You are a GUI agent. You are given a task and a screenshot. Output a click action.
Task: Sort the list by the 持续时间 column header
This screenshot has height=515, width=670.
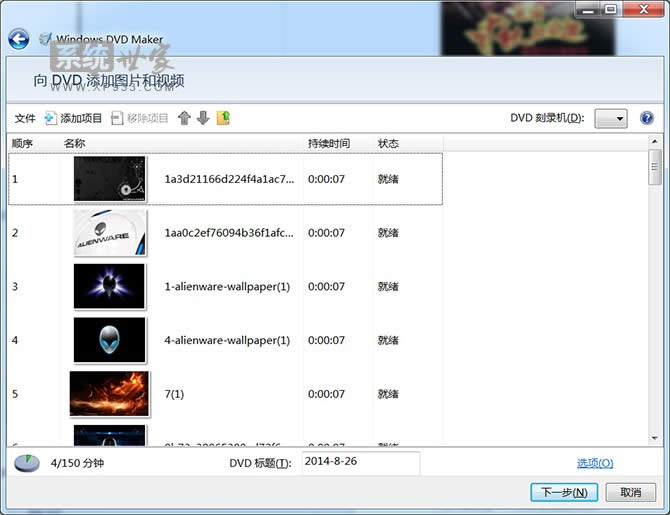329,143
